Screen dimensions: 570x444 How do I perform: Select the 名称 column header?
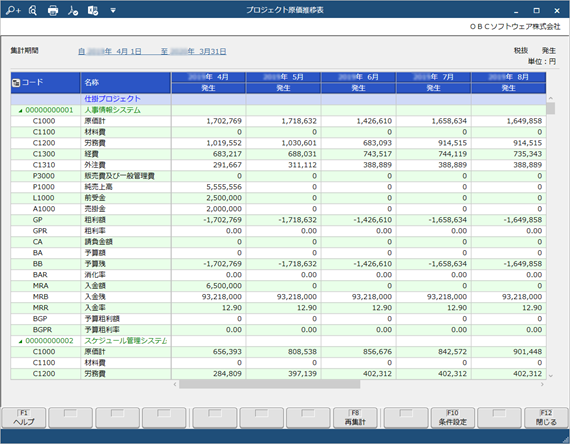click(125, 83)
